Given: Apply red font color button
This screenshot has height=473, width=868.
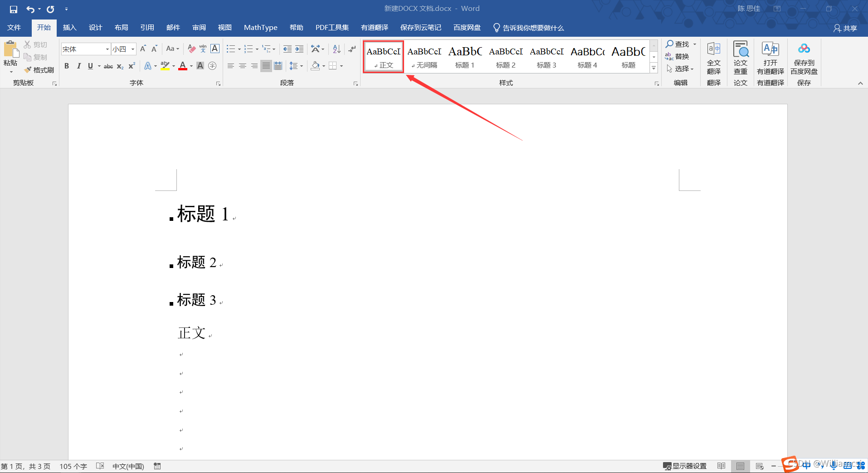Looking at the screenshot, I should [183, 66].
